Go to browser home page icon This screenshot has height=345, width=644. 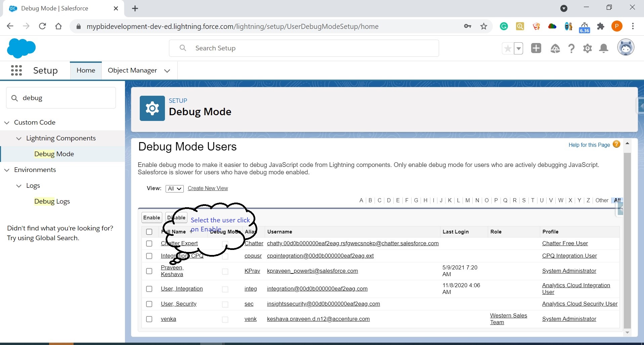coord(58,26)
